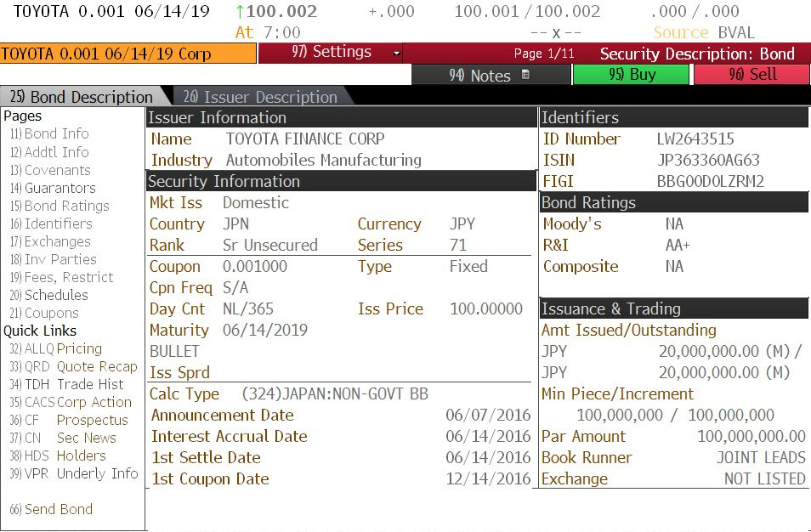The width and height of the screenshot is (811, 532).
Task: Open the 16) Identifiers page
Action: click(51, 224)
